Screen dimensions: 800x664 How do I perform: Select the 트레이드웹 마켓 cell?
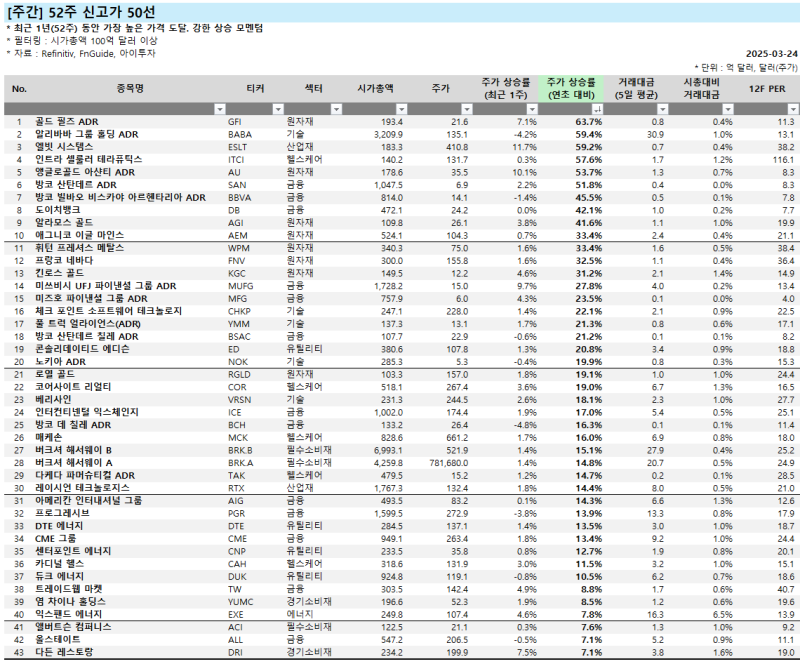tap(68, 589)
